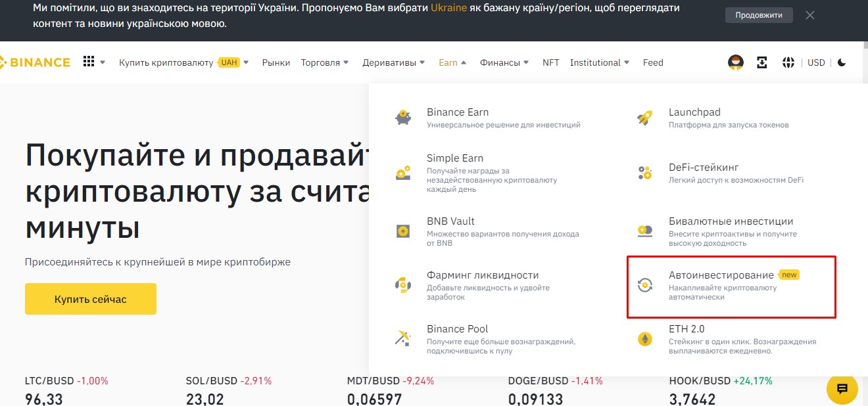The width and height of the screenshot is (868, 406).
Task: Click the Binance Earn piggy bank icon
Action: [x=403, y=118]
